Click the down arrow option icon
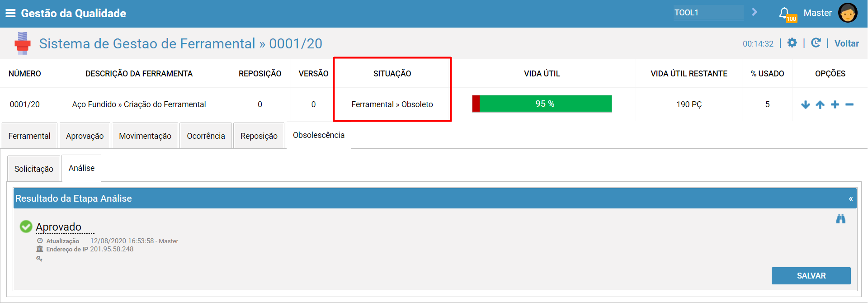 pos(805,104)
